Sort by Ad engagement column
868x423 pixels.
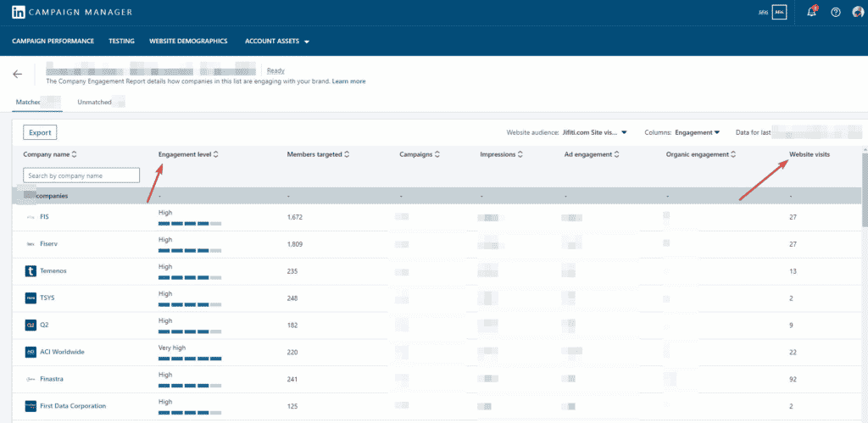click(615, 154)
